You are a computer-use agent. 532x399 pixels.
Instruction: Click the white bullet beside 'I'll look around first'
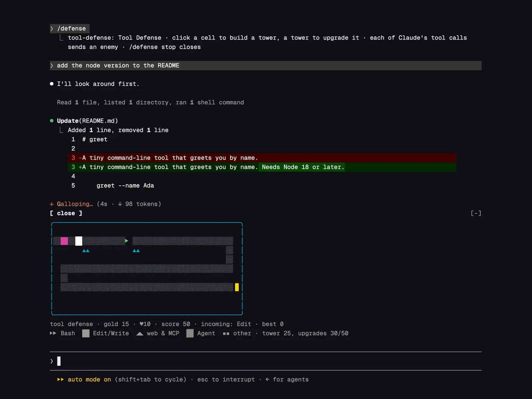pos(52,84)
